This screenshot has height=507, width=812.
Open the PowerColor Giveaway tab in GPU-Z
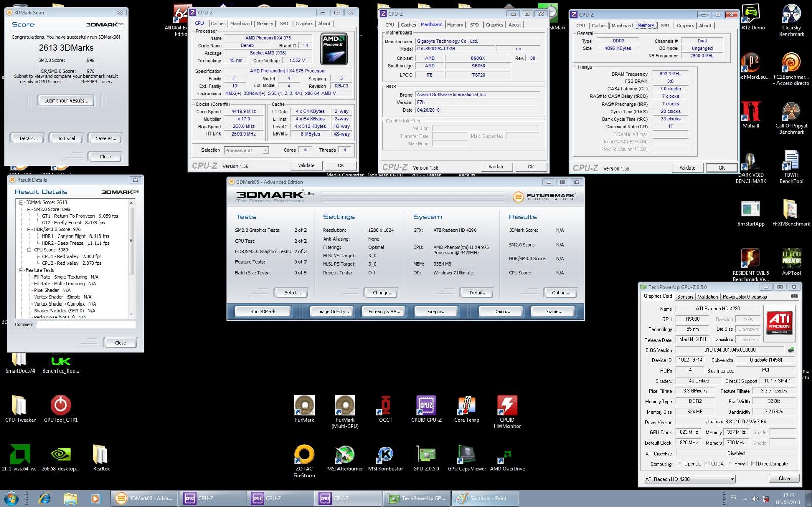coord(745,297)
